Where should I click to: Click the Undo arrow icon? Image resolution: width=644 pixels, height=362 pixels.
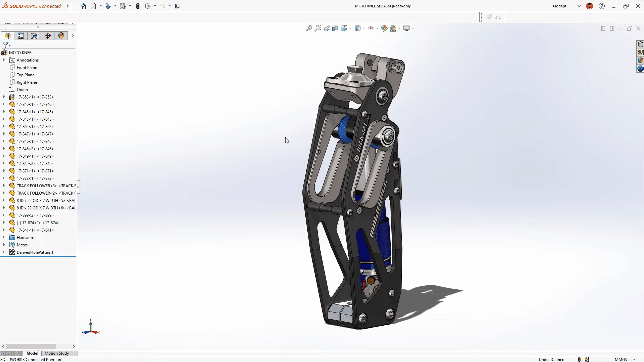pyautogui.click(x=163, y=6)
